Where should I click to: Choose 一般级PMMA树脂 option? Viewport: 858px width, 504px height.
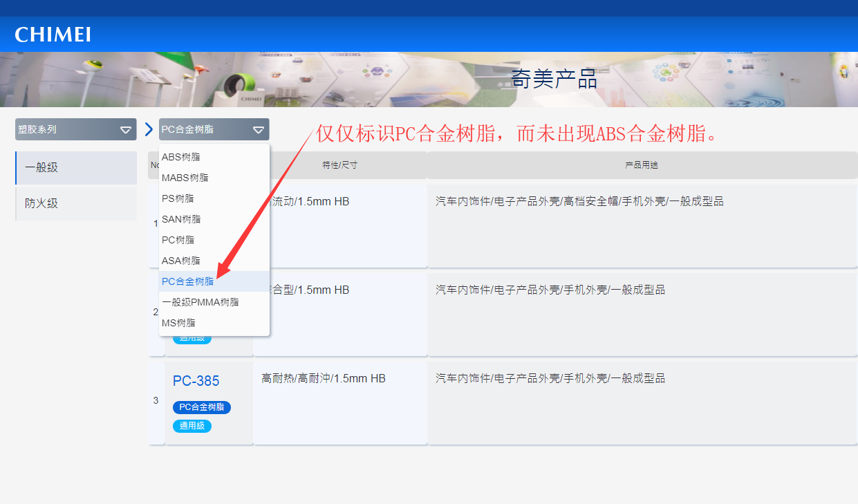(200, 302)
